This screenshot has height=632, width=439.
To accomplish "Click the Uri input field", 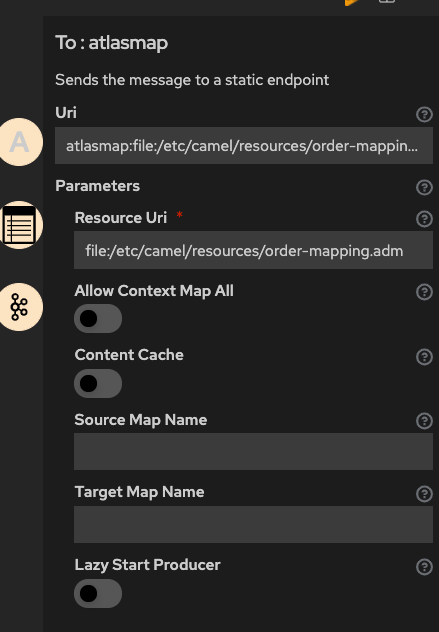I will point(244,146).
